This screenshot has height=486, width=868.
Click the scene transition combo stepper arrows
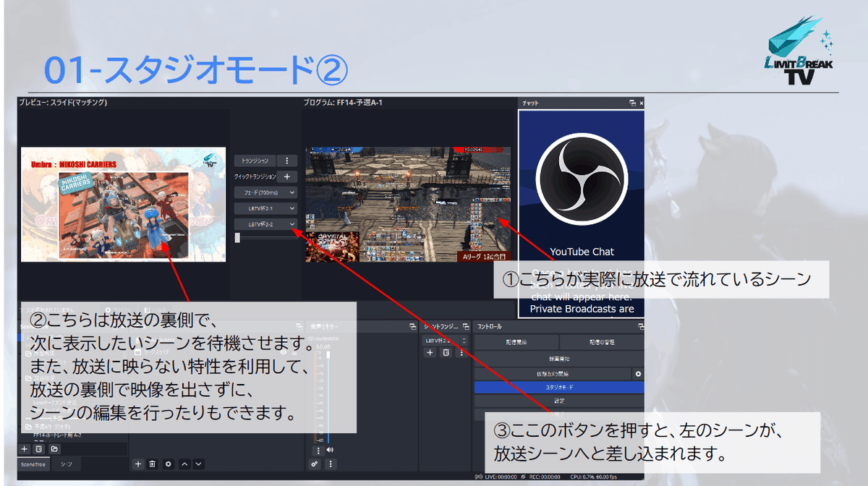[463, 340]
